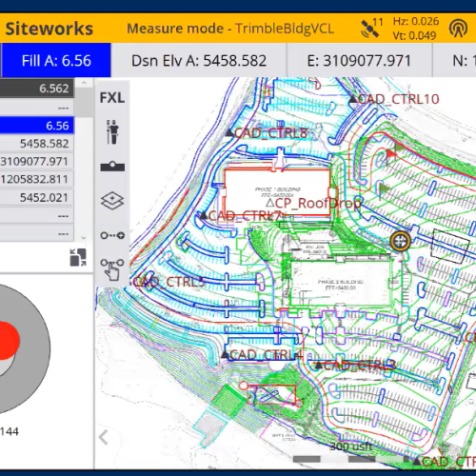Tap the CP_RoofDrop control point

tap(269, 203)
